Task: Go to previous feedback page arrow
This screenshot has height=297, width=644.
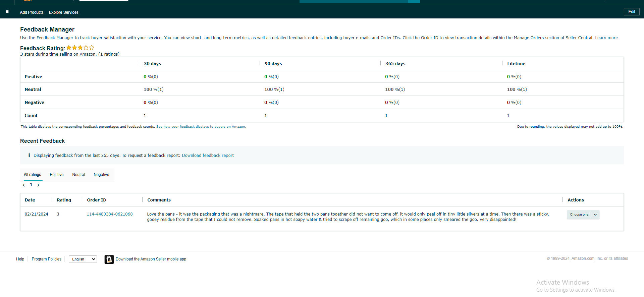Action: (24, 185)
